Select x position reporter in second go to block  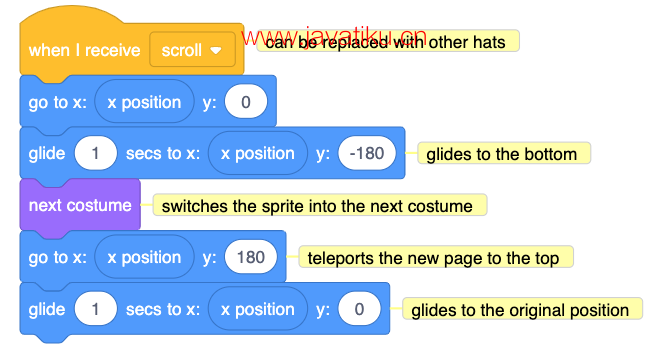click(144, 257)
